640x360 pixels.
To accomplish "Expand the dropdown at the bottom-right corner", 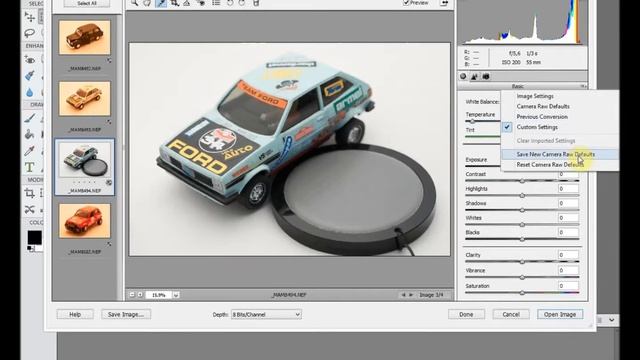I will [x=611, y=320].
